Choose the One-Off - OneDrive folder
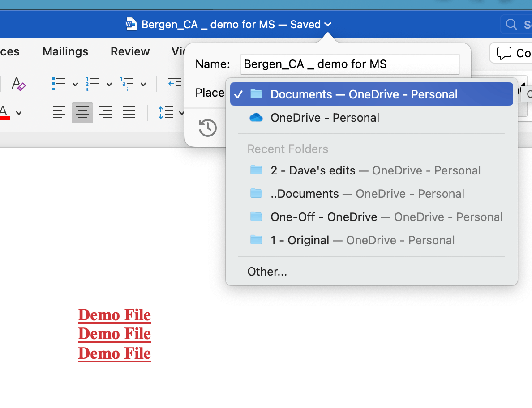 coord(372,217)
